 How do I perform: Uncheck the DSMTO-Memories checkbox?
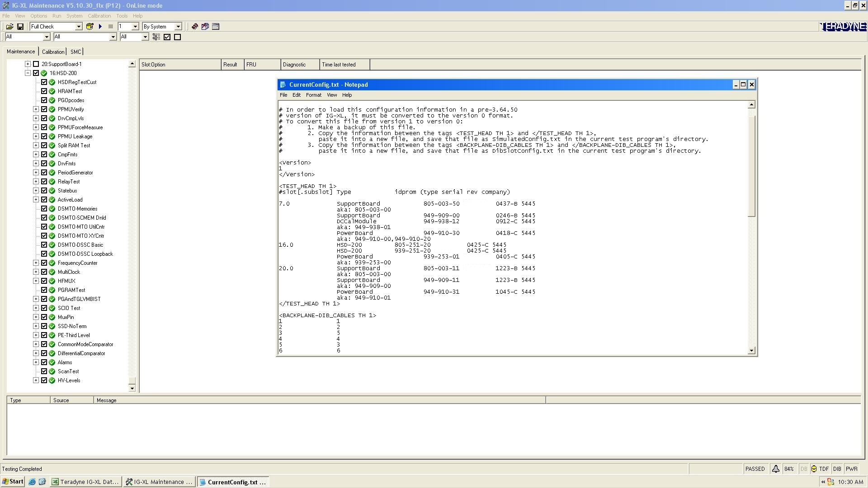click(44, 209)
